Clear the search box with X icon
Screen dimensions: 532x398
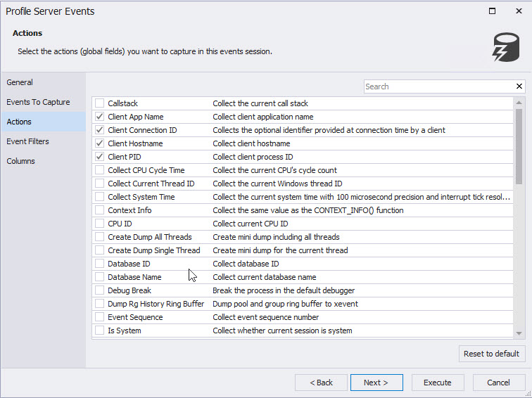pyautogui.click(x=519, y=86)
